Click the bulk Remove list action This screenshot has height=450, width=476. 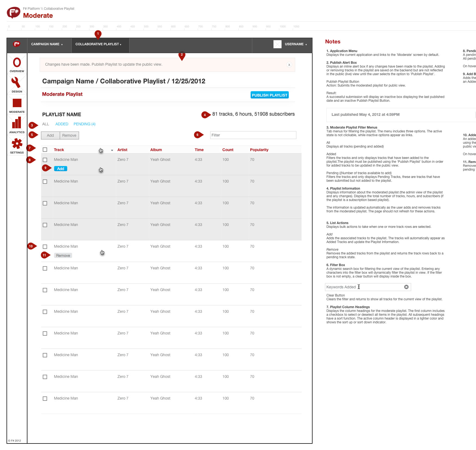69,135
